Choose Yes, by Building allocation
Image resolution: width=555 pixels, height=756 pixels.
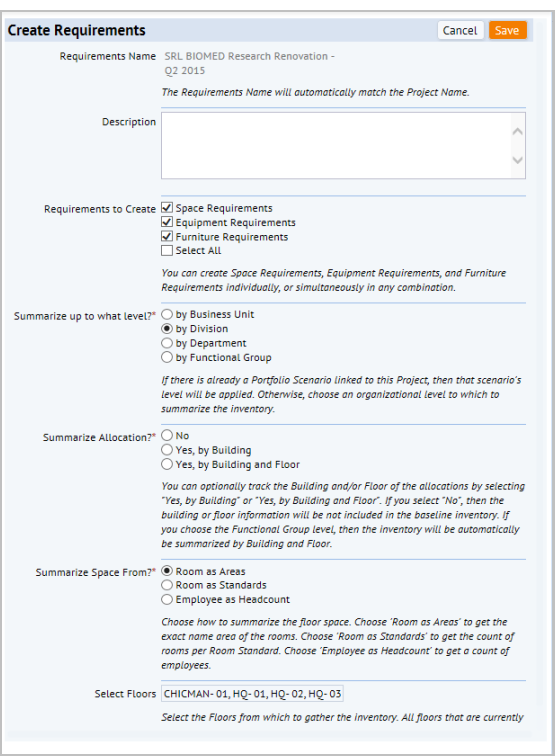(167, 450)
